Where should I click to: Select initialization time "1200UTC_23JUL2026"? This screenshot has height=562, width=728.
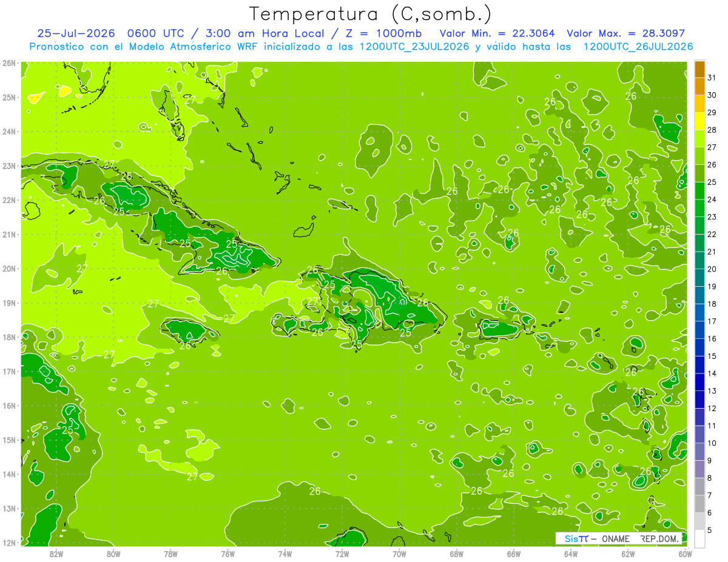(414, 47)
